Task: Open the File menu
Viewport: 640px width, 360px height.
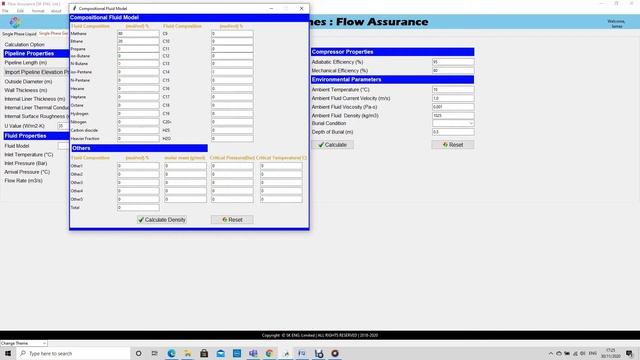Action: (x=5, y=11)
